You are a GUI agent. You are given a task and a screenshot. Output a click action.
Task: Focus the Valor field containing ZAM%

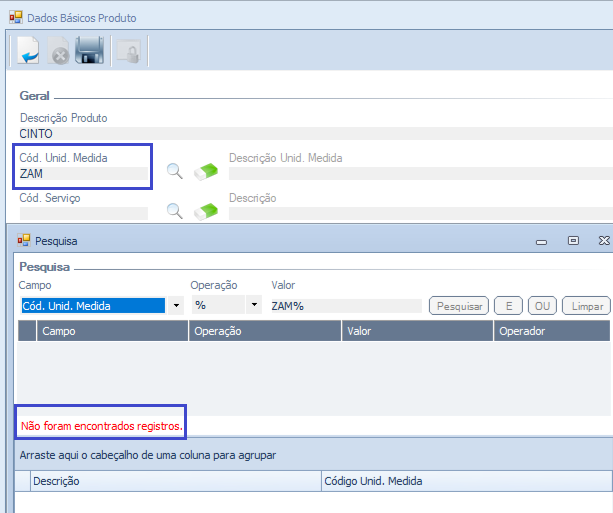[346, 306]
